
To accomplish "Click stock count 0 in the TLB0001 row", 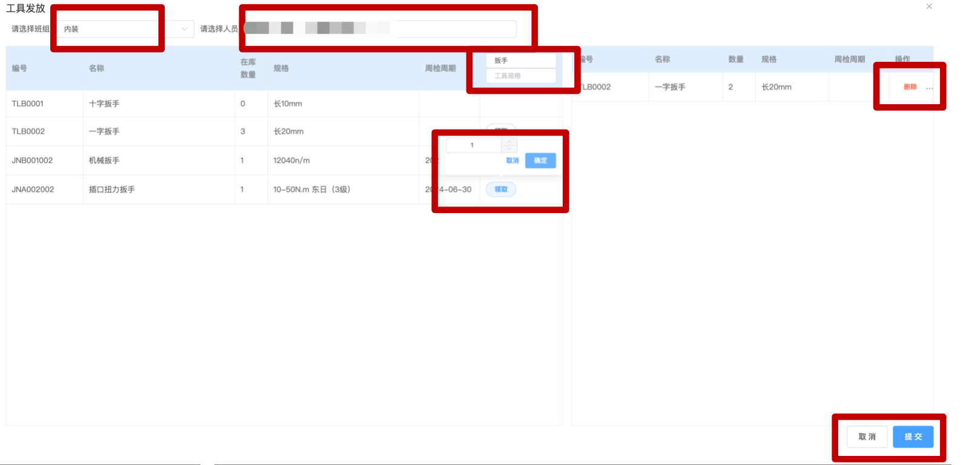I will (x=243, y=104).
